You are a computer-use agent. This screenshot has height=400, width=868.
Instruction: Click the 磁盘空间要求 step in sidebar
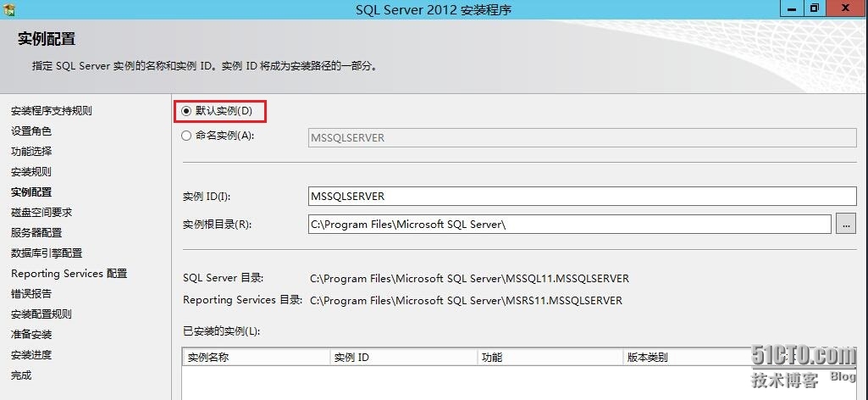41,212
